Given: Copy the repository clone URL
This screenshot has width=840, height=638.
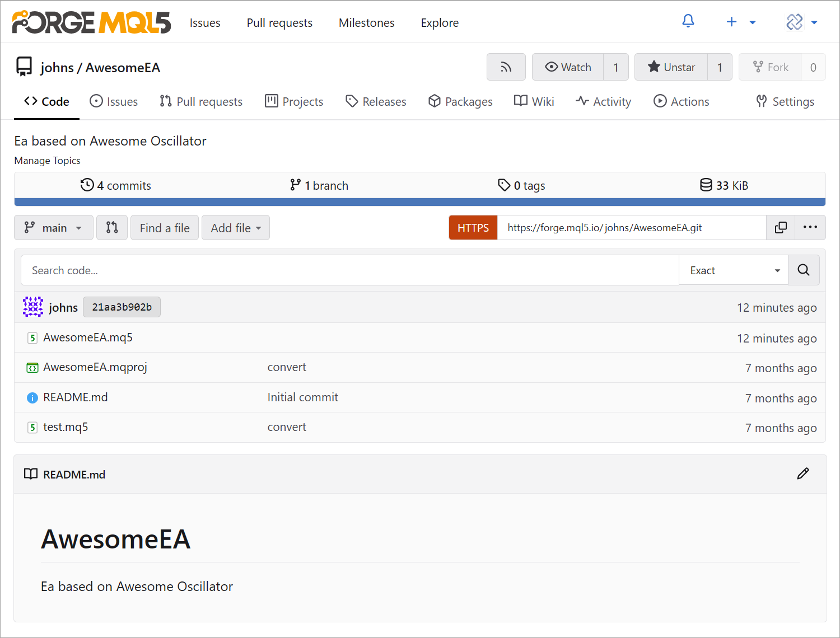Looking at the screenshot, I should [781, 228].
